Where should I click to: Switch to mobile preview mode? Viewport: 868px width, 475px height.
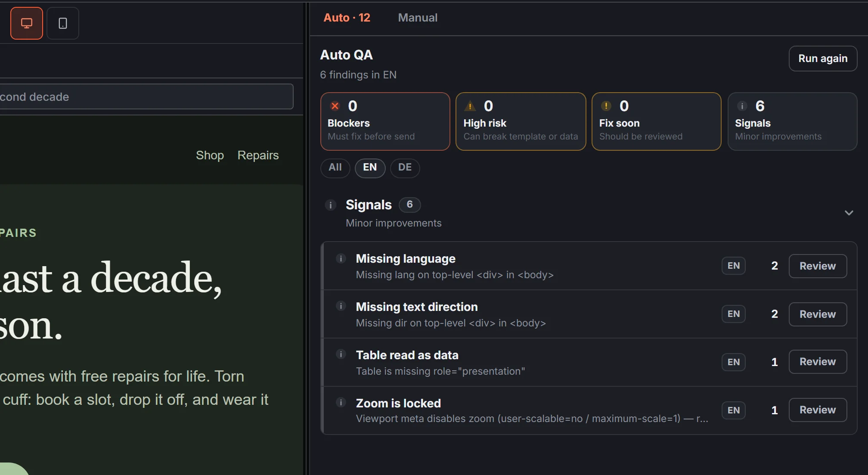pyautogui.click(x=63, y=23)
